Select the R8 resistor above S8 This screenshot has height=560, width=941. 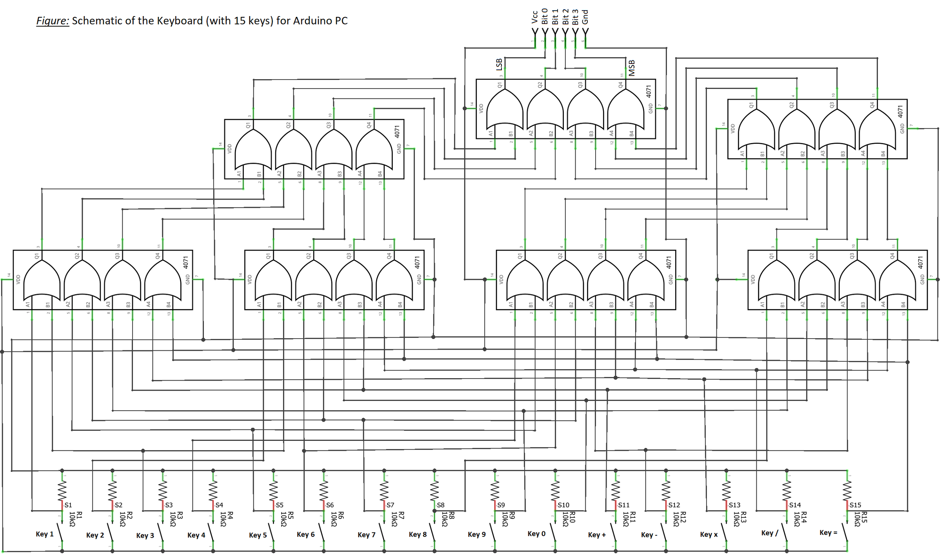click(435, 490)
